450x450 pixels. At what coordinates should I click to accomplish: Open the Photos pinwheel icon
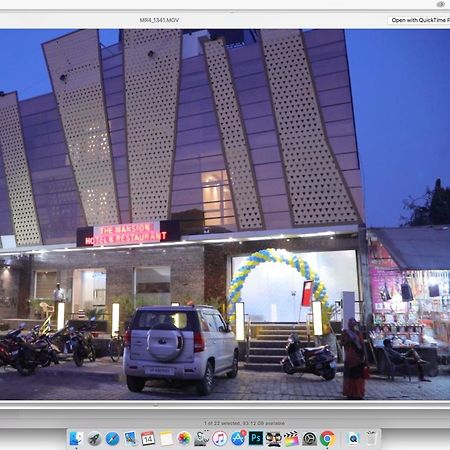(184, 439)
